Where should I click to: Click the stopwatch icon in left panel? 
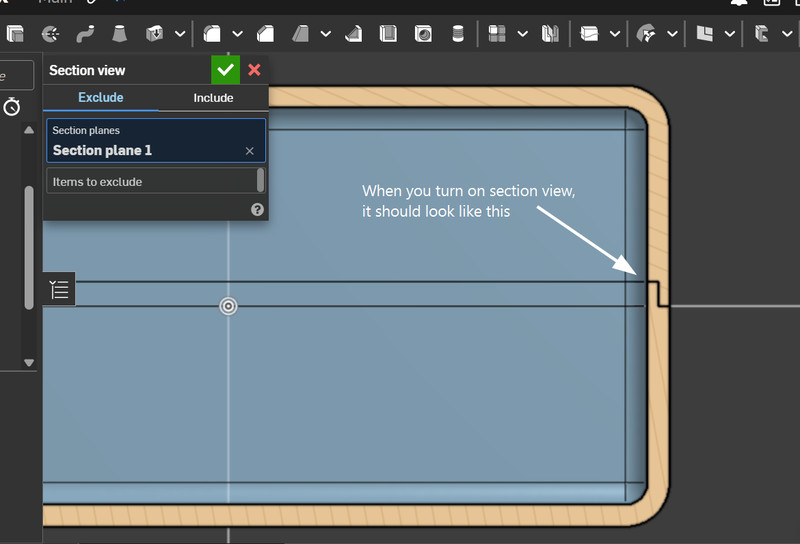tap(12, 107)
